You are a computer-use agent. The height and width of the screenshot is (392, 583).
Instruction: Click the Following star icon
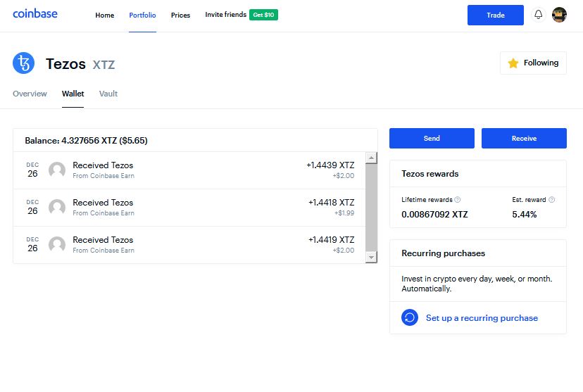click(513, 63)
